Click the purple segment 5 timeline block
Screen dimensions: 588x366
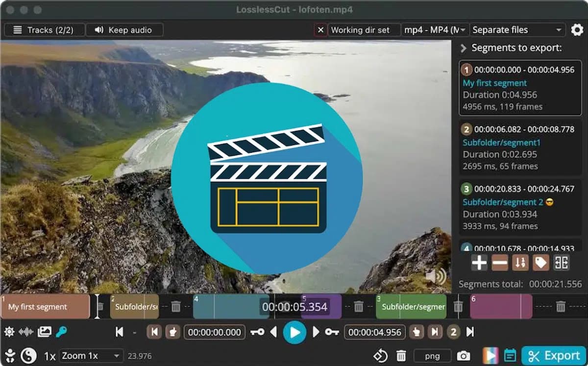(x=321, y=307)
